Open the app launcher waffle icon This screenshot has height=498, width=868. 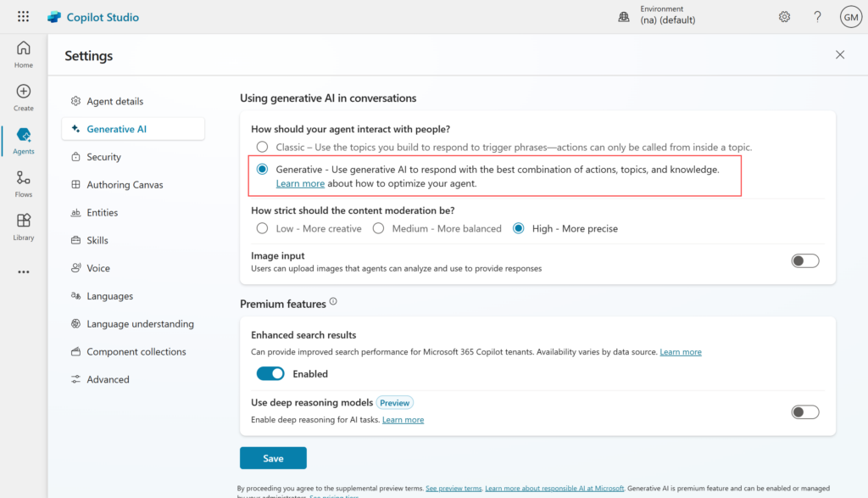point(23,17)
